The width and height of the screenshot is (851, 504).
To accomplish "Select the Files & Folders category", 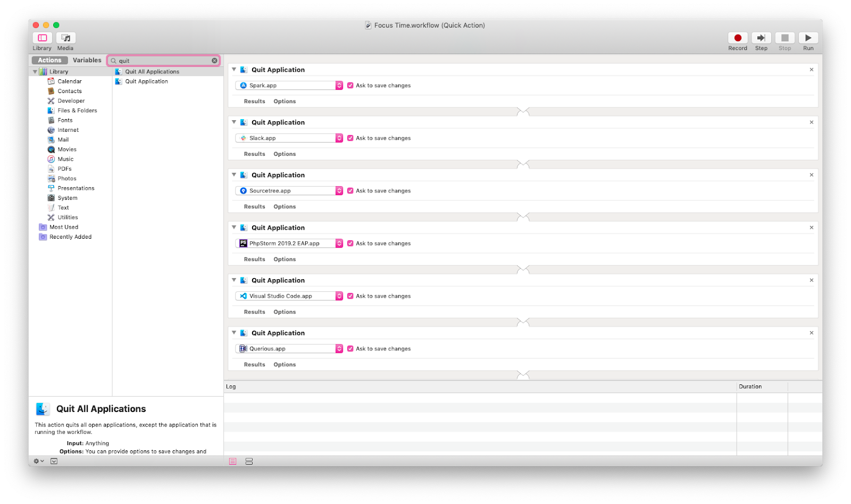I will [77, 111].
